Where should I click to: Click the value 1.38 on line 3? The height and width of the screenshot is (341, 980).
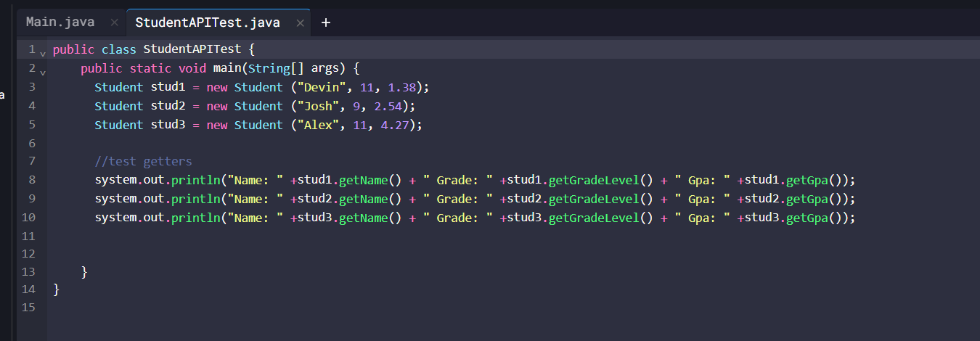[402, 87]
